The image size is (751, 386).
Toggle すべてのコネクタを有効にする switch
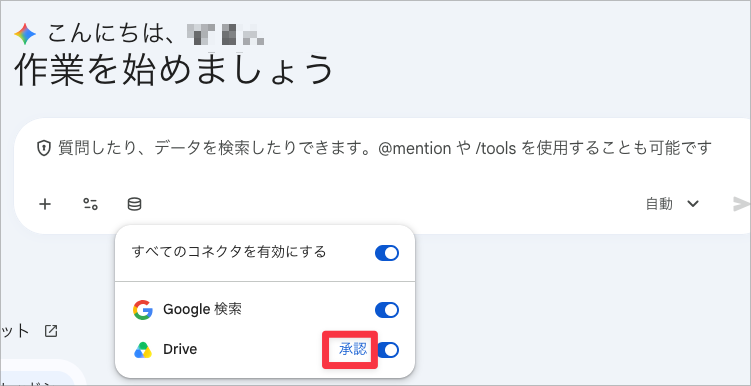pos(387,253)
